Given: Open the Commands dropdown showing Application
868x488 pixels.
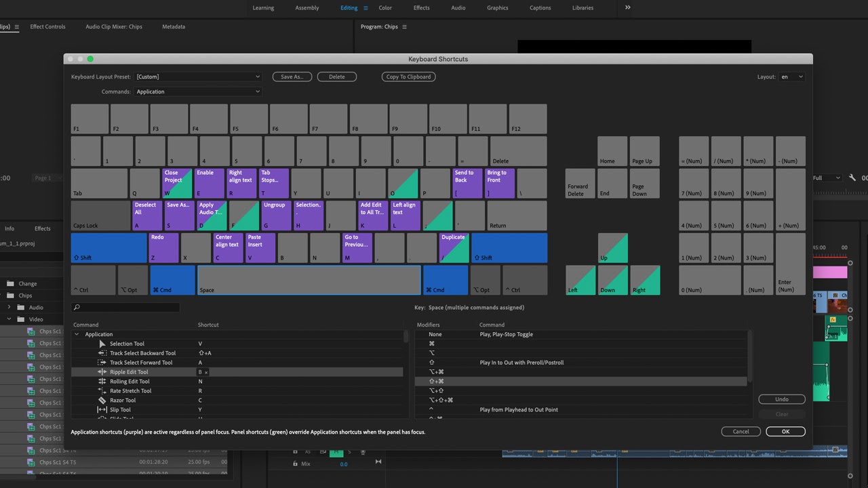Looking at the screenshot, I should pos(197,91).
